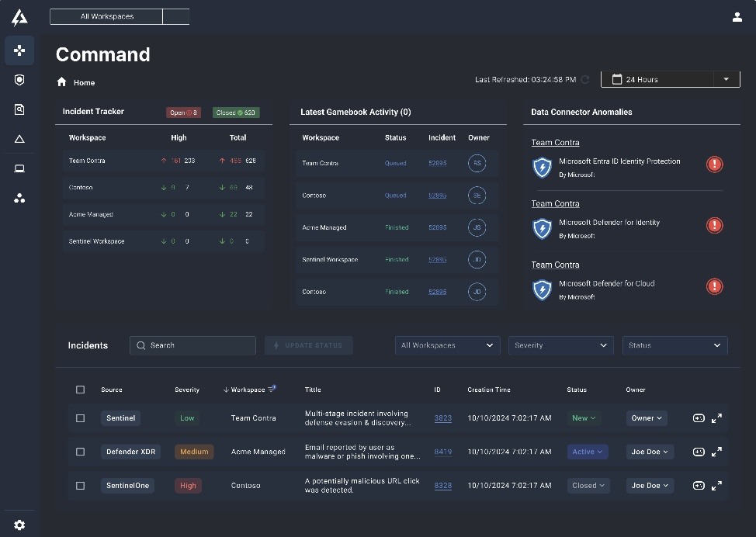Image resolution: width=756 pixels, height=537 pixels.
Task: Tick the Defender XDR incident checkbox
Action: click(x=80, y=452)
